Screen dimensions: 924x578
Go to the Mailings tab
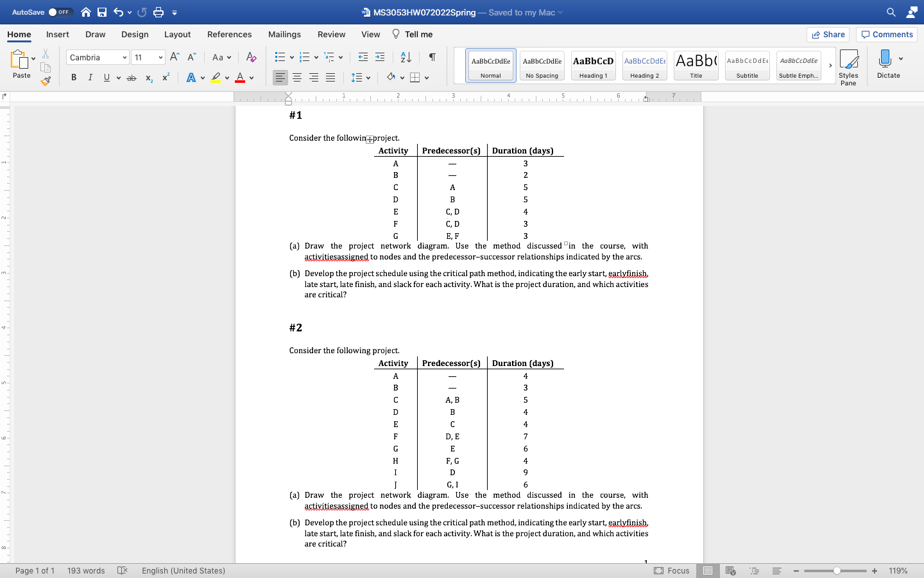click(x=284, y=35)
